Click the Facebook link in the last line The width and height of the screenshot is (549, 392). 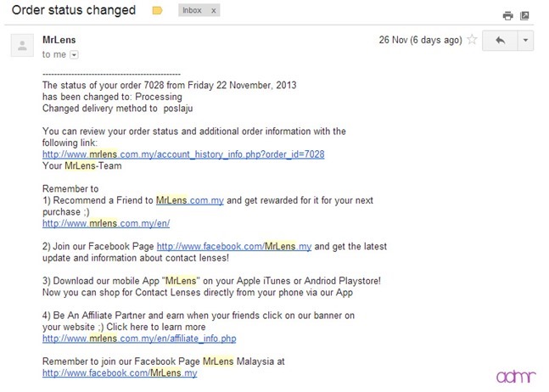[x=120, y=372]
